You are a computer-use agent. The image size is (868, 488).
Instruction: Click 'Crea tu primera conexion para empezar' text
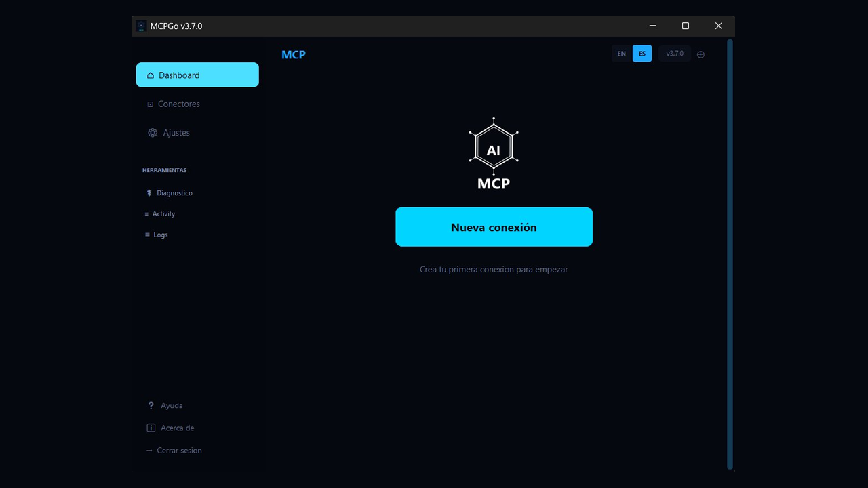tap(494, 270)
